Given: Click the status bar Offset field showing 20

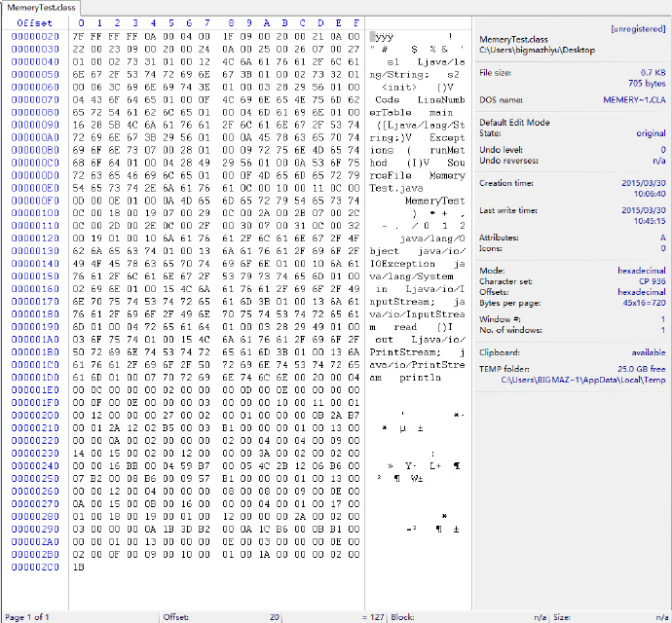Looking at the screenshot, I should point(221,617).
